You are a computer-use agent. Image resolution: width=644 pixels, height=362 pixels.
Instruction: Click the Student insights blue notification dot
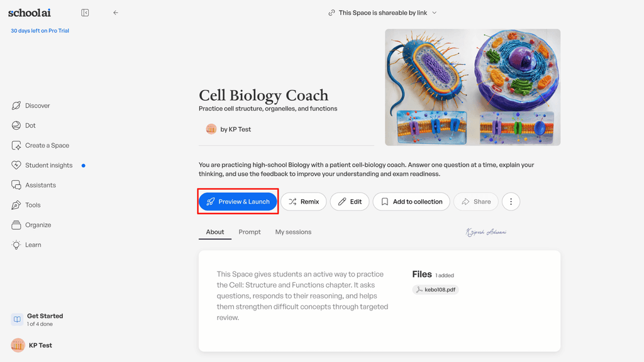(84, 165)
